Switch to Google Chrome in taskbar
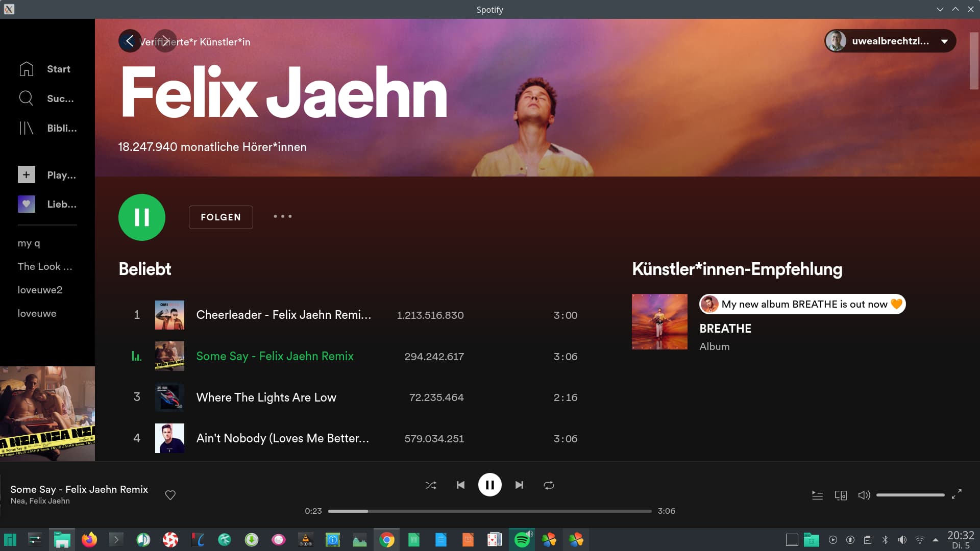 (x=387, y=540)
